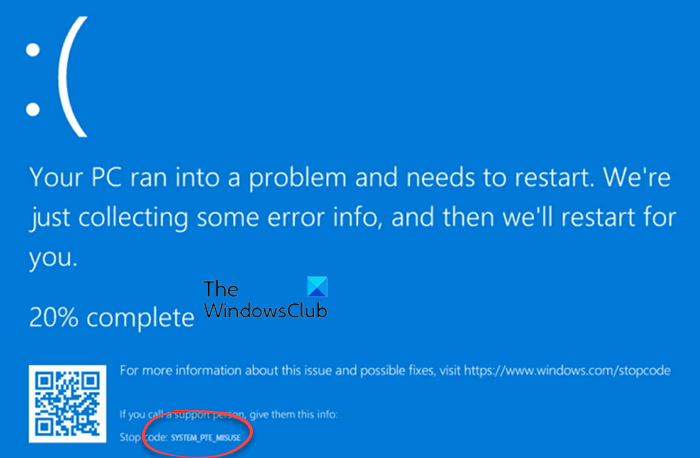
Task: Click the red circle annotation around stop code
Action: click(198, 433)
